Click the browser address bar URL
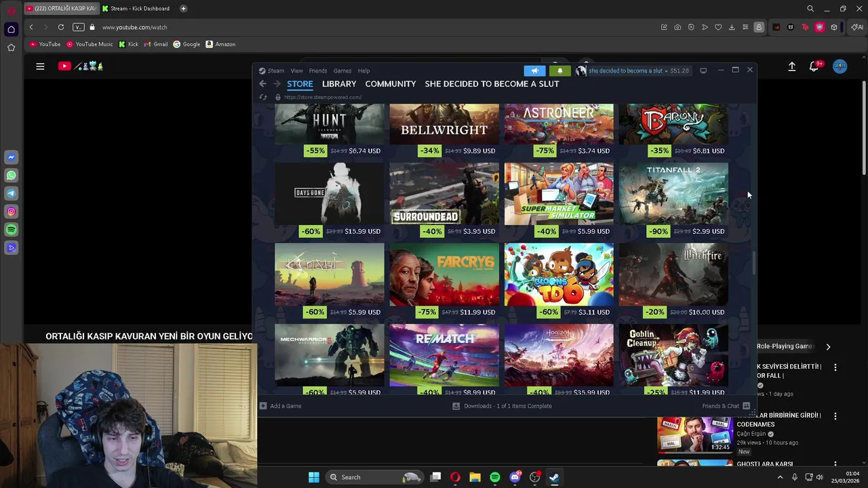 click(x=135, y=27)
